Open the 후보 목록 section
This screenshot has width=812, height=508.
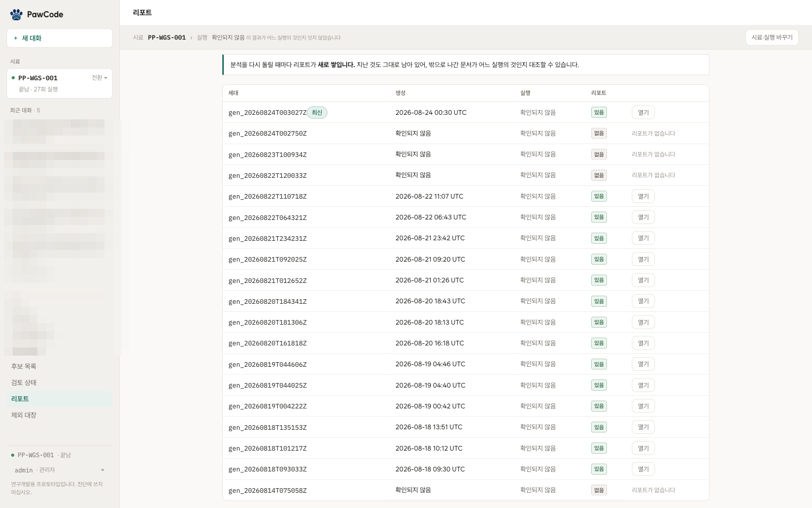click(x=59, y=366)
